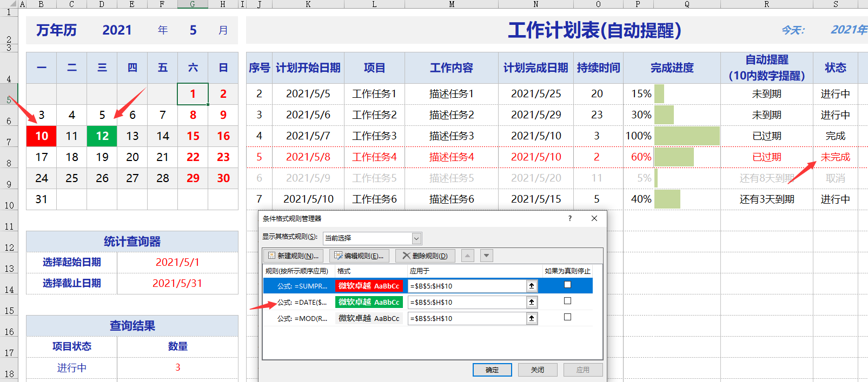This screenshot has width=868, height=382.
Task: Click the 工作任务4 cell
Action: point(374,157)
